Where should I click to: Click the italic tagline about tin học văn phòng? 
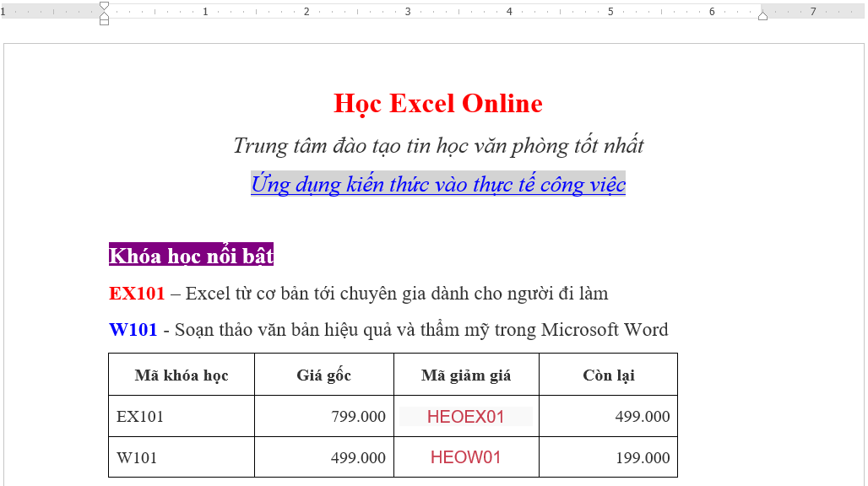(x=438, y=145)
